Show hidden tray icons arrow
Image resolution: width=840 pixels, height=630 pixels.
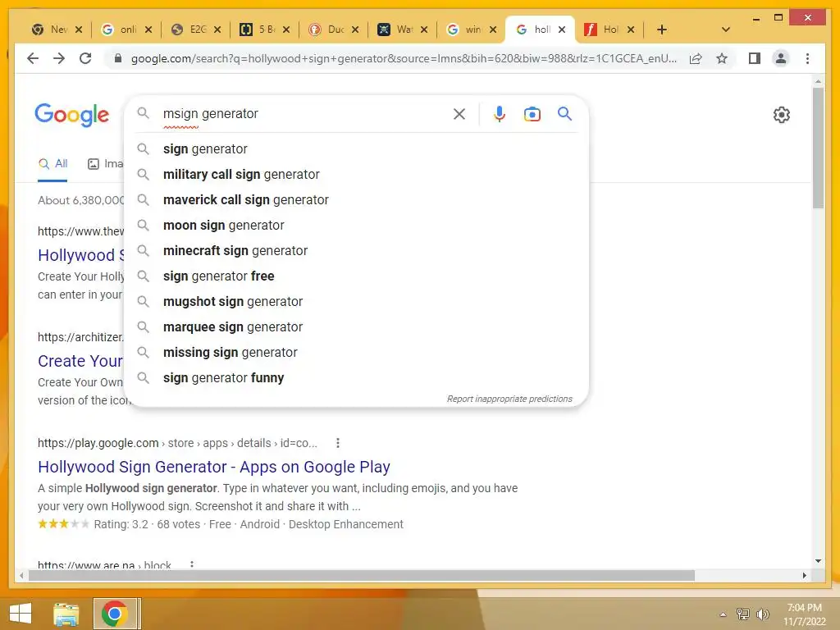(x=723, y=614)
